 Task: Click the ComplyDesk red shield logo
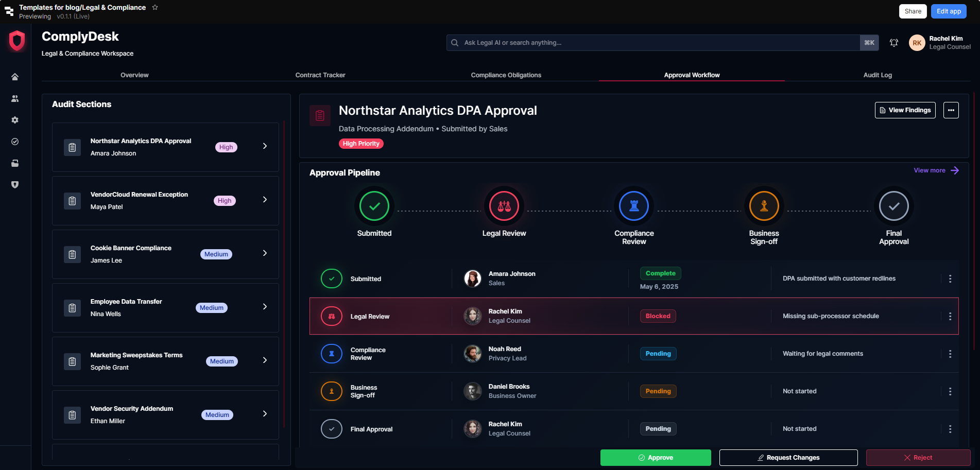pos(17,41)
